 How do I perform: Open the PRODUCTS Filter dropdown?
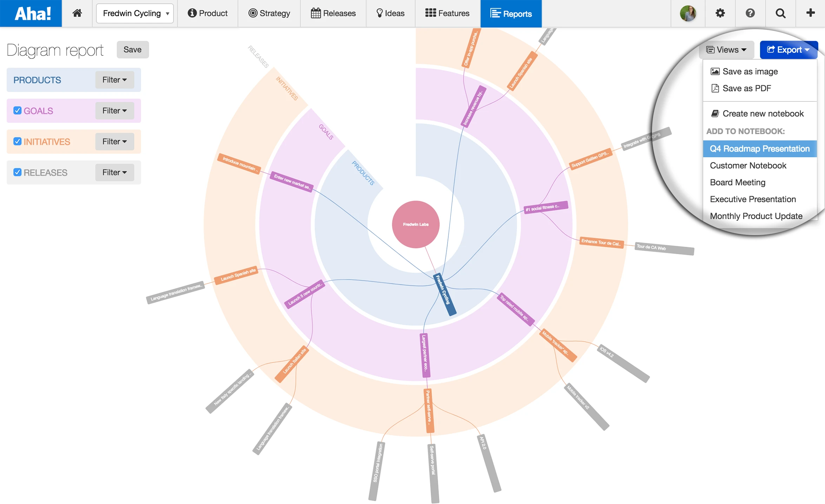[114, 80]
